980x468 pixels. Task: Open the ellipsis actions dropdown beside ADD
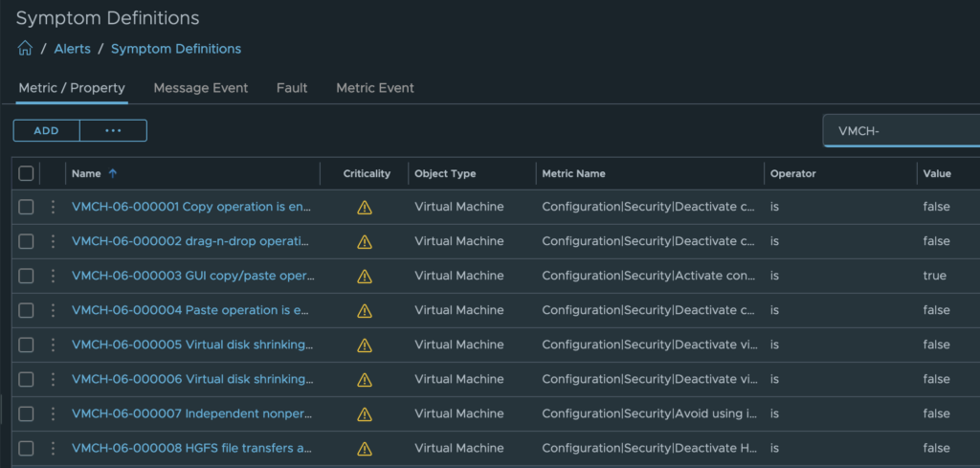click(113, 131)
